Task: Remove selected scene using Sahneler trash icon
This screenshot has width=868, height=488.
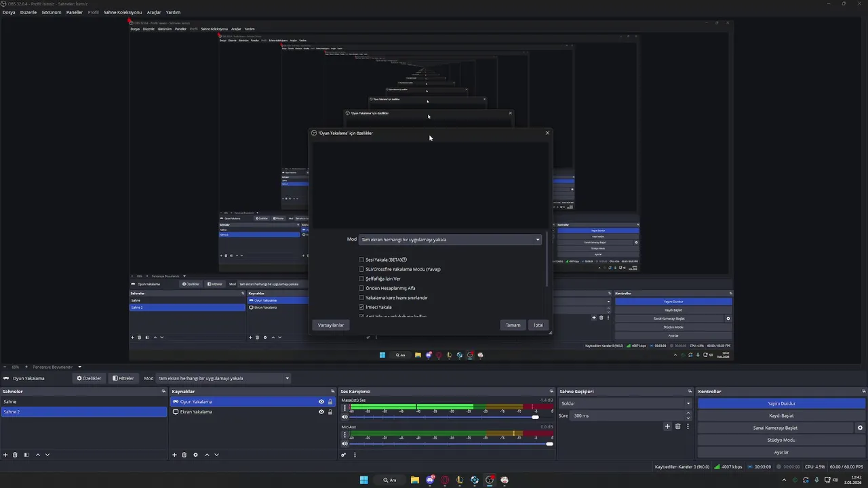Action: 15,455
